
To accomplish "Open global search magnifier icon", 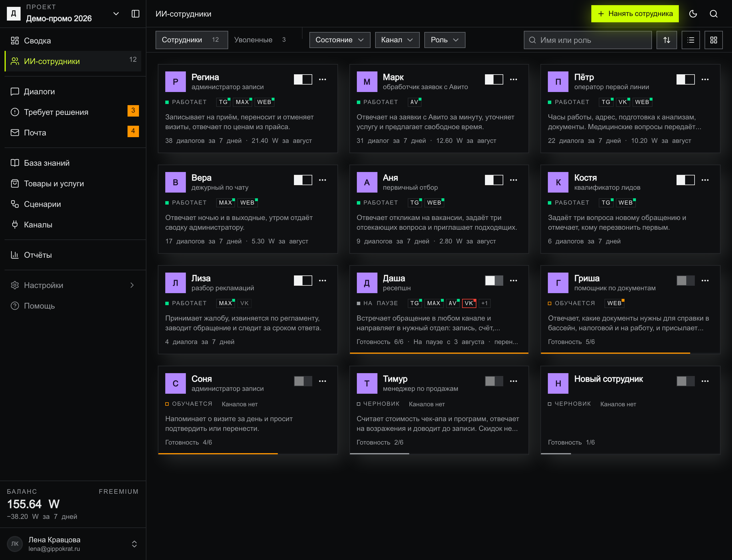I will pyautogui.click(x=713, y=14).
